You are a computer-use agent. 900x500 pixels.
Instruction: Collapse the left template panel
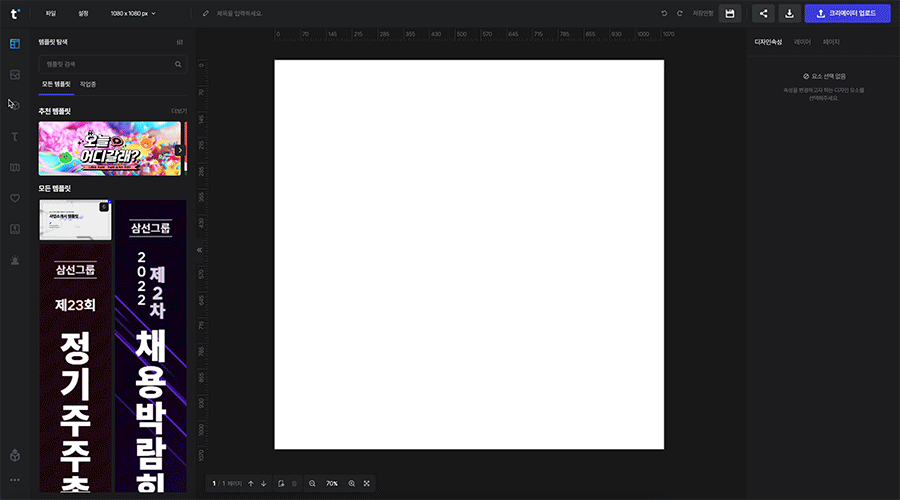tap(199, 250)
